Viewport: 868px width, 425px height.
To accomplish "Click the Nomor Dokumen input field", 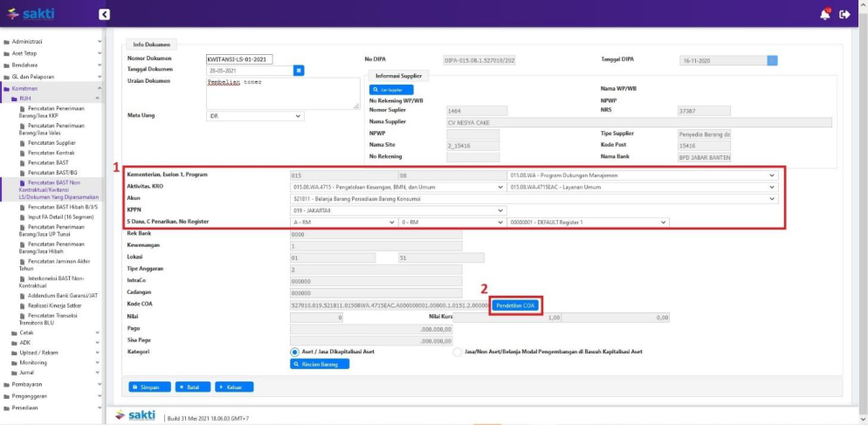I will click(239, 59).
